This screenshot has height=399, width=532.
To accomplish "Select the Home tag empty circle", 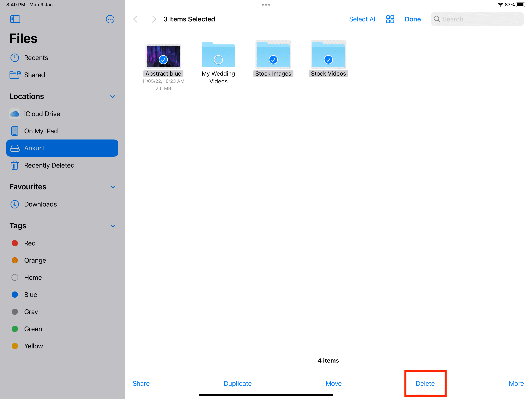I will (15, 277).
